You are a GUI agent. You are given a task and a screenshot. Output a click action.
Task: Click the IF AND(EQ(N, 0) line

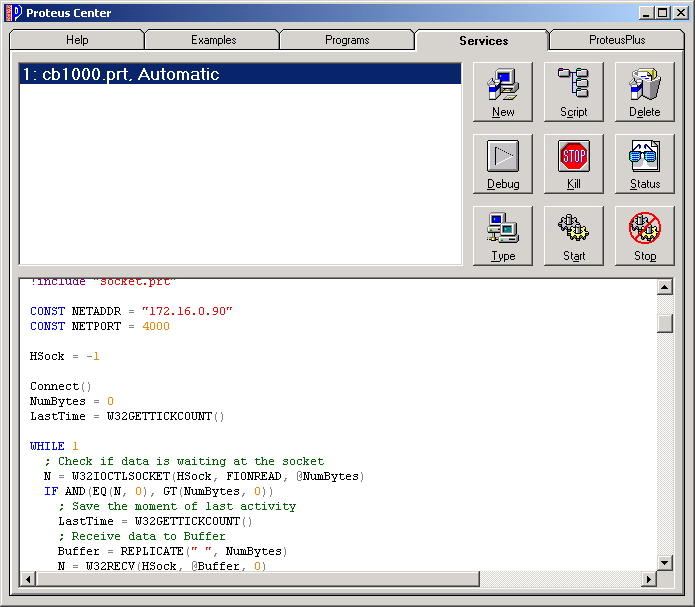click(159, 491)
